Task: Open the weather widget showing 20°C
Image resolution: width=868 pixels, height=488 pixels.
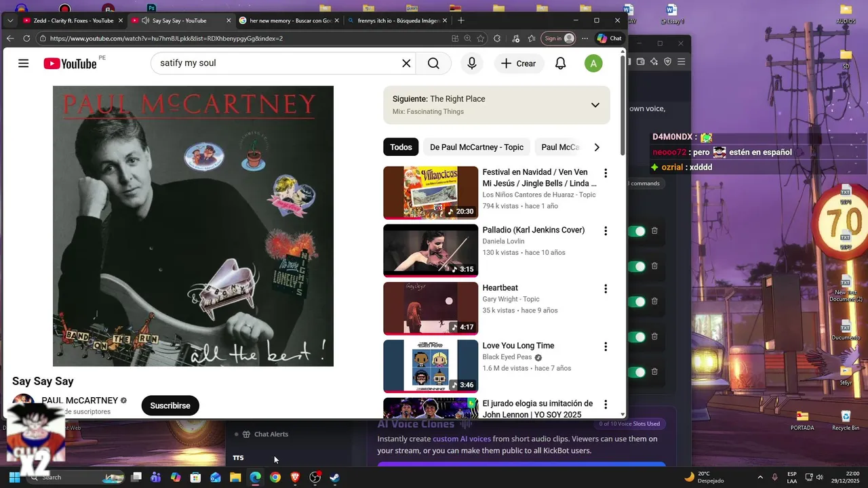Action: (703, 477)
